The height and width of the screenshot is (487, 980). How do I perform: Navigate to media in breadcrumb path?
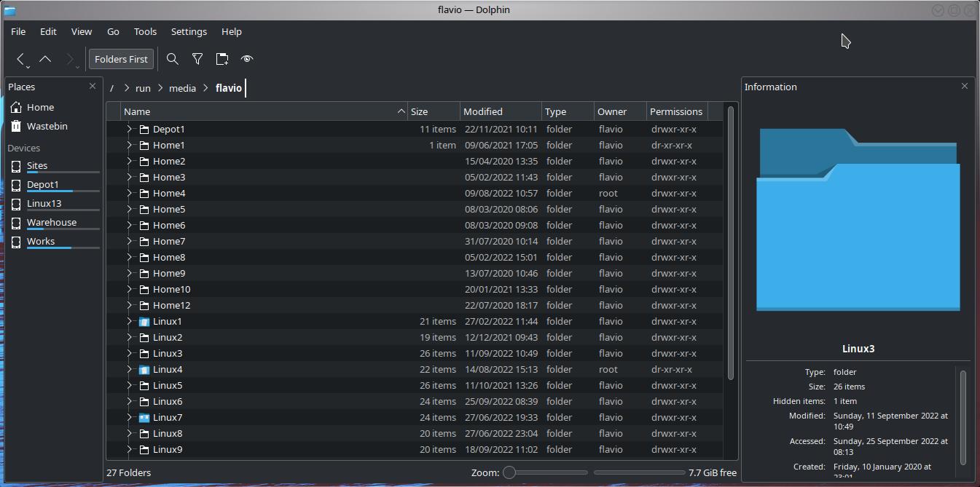(x=182, y=88)
